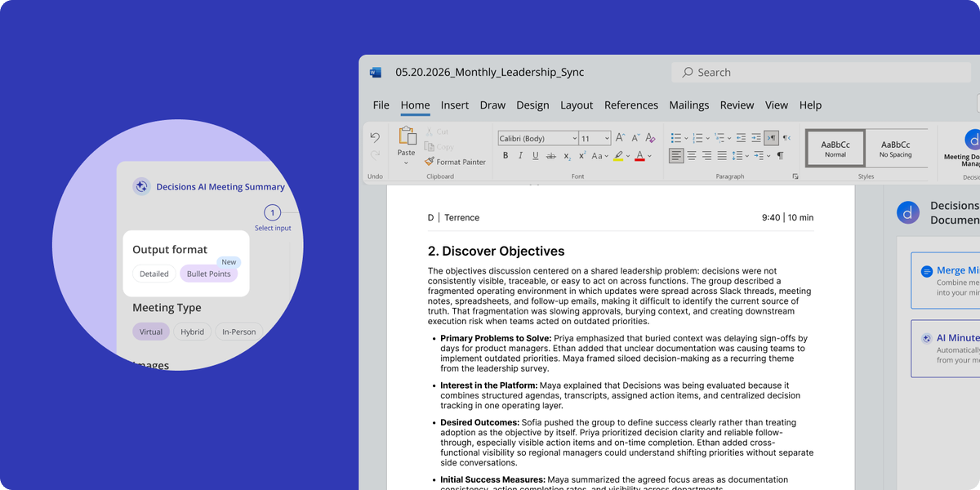This screenshot has width=980, height=490.
Task: Open the Paste options arrow
Action: (406, 163)
